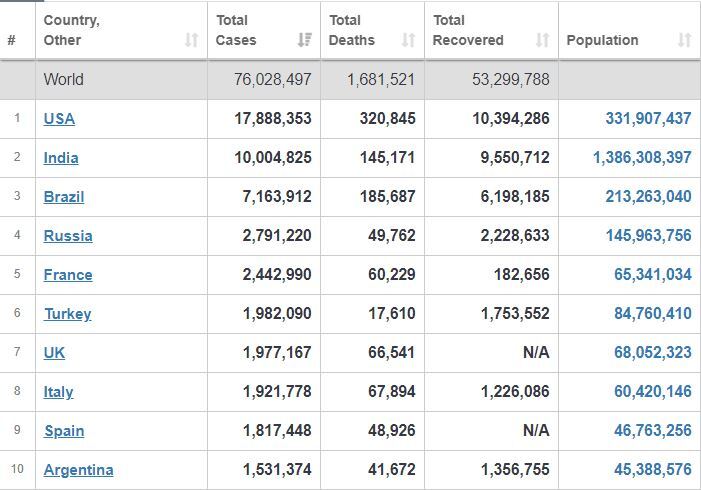This screenshot has width=701, height=490.
Task: Select Brazil total cases 7,163,912
Action: pyautogui.click(x=277, y=196)
